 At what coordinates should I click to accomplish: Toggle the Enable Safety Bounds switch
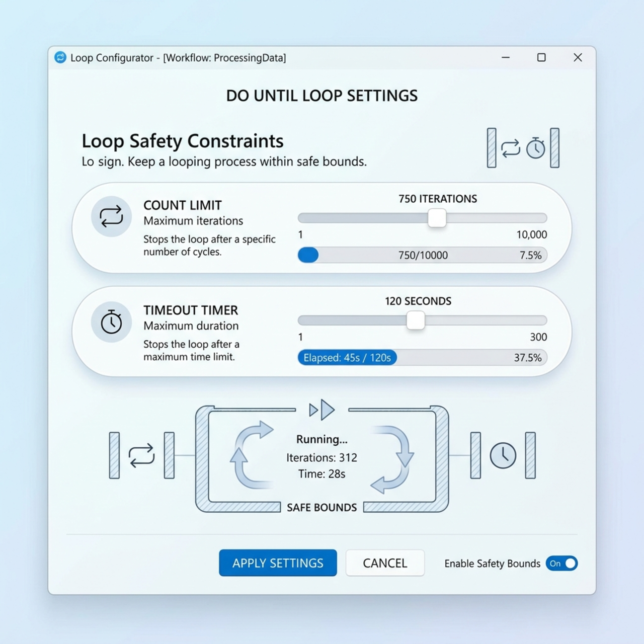tap(561, 563)
